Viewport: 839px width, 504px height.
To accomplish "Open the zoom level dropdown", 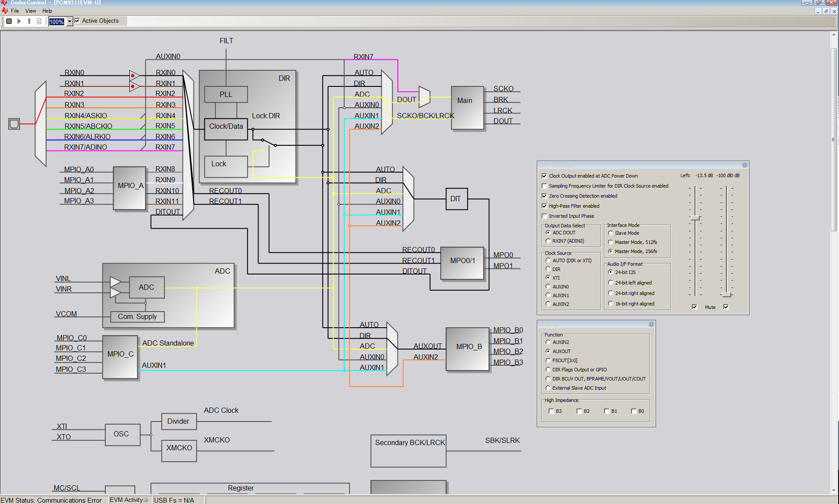I will tap(69, 21).
